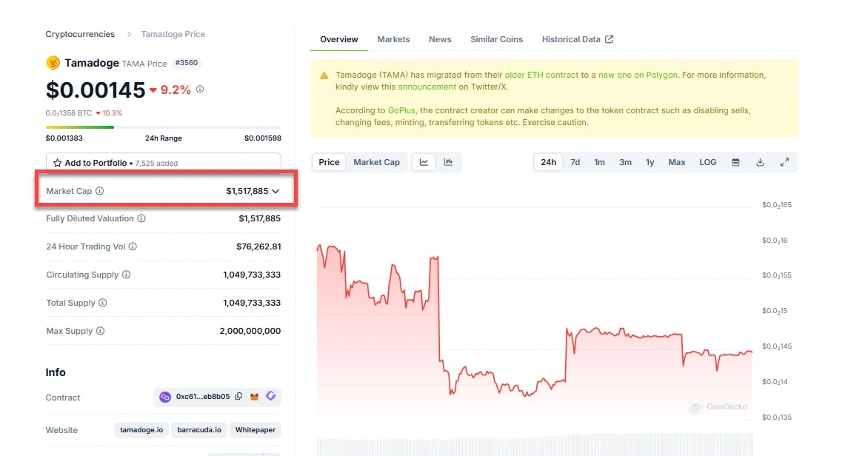Click the MetaMask fox icon in Contract row
Screen dimensions: 868x456
click(x=255, y=397)
